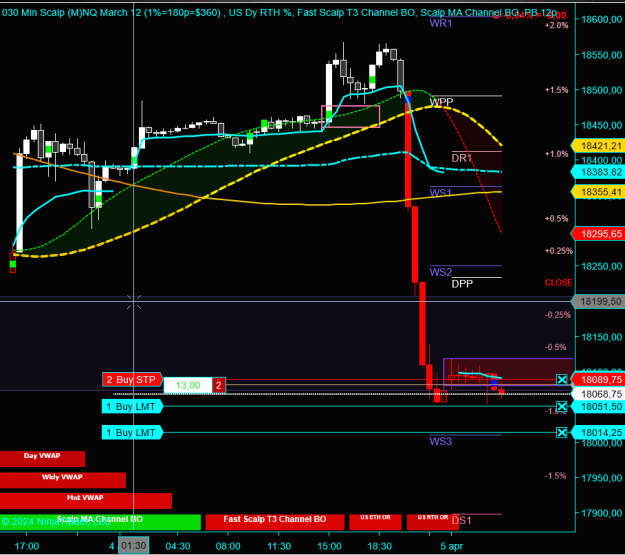Click the Mnt VWAP status bar
The width and height of the screenshot is (625, 555).
coord(86,501)
